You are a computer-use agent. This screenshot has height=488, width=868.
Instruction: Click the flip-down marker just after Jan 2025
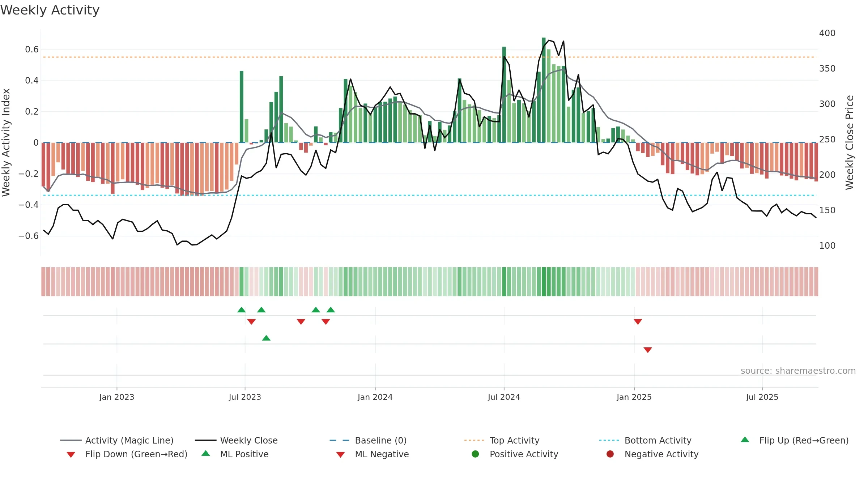pos(638,321)
